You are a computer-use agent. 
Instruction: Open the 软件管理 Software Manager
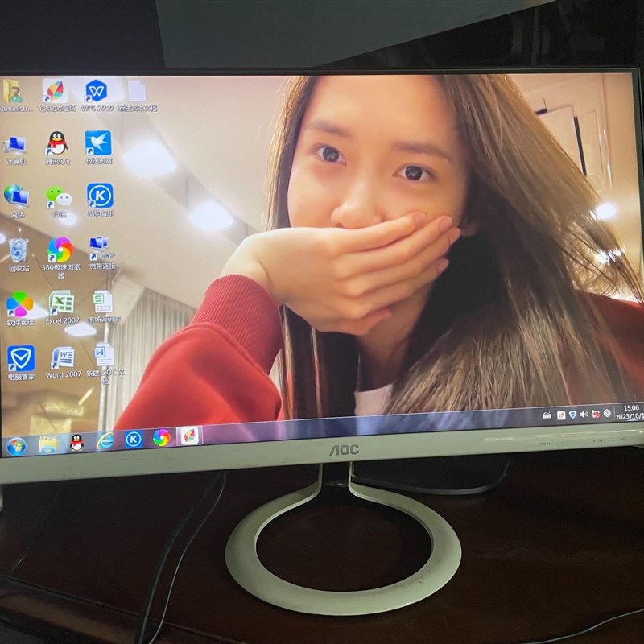[19, 303]
